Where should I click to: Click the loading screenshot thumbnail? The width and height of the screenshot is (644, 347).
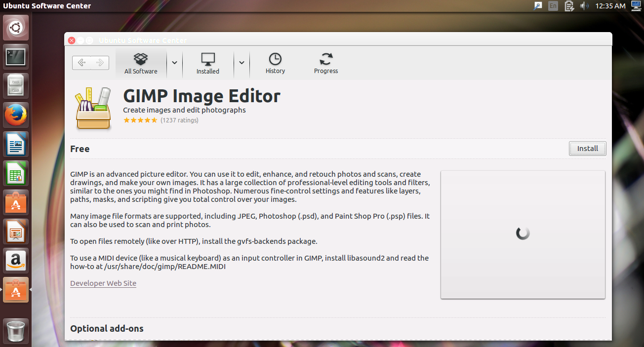click(523, 234)
